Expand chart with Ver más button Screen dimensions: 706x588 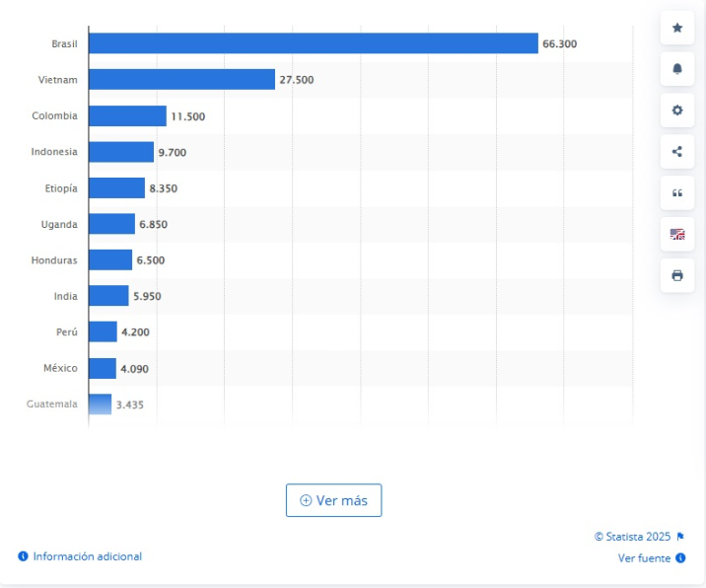(333, 500)
